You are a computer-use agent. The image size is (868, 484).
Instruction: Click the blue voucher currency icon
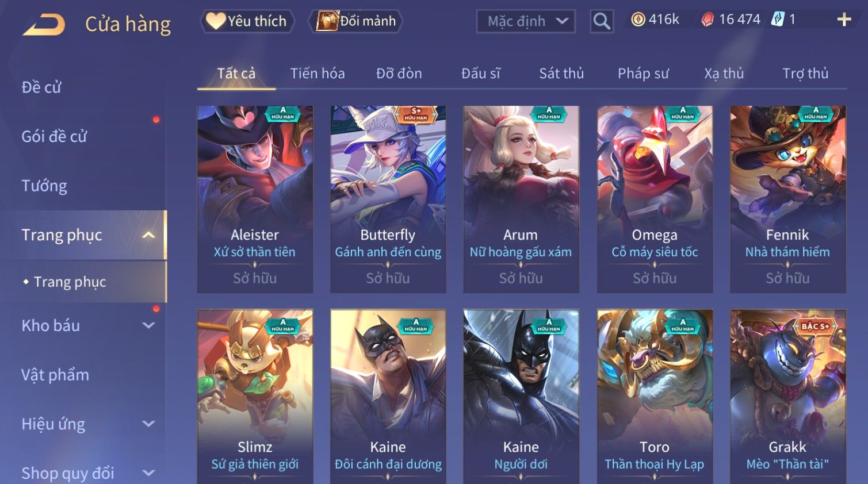click(x=778, y=20)
